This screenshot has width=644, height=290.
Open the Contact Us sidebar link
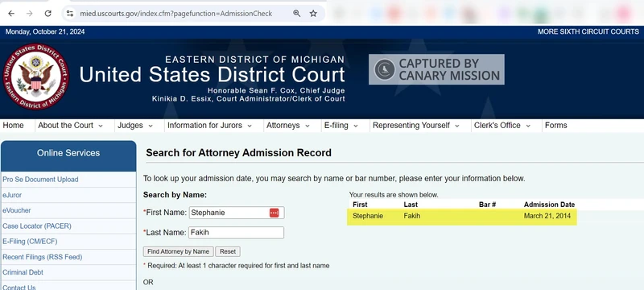point(19,287)
